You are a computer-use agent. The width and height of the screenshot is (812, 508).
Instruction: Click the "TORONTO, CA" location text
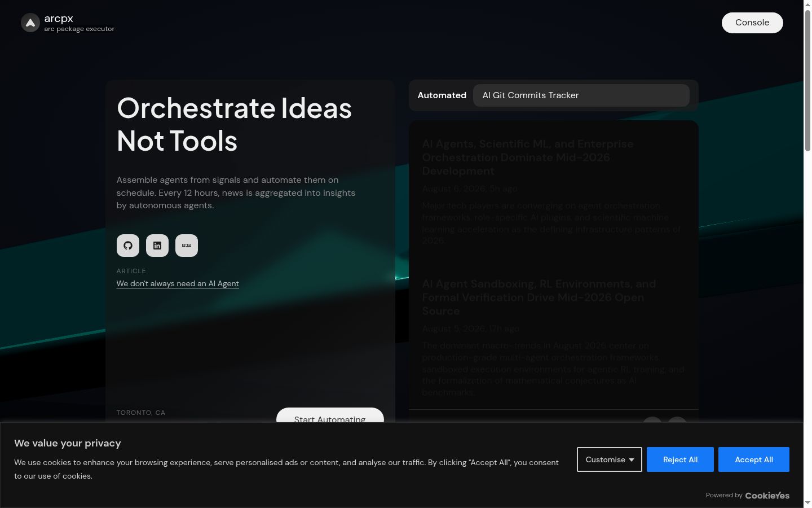[141, 413]
